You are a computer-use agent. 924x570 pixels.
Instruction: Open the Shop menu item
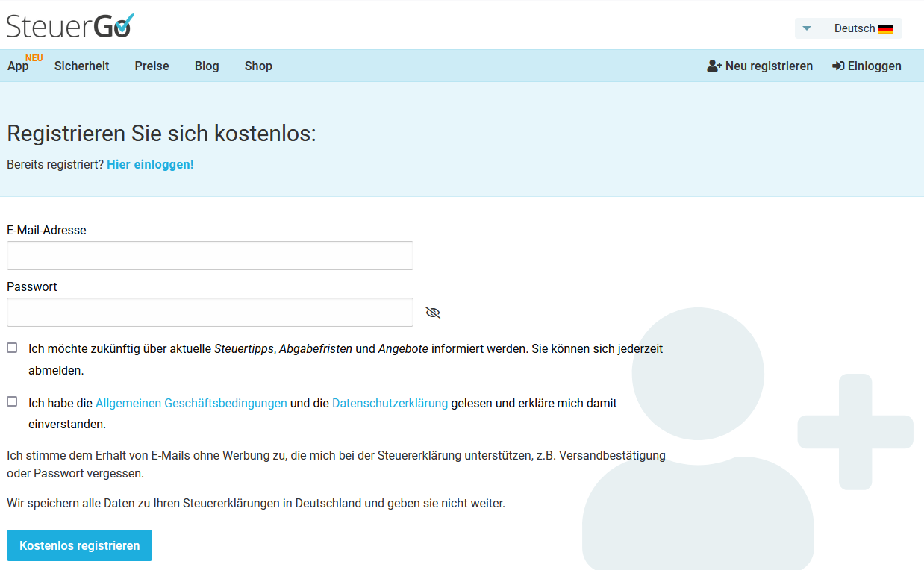pos(258,66)
